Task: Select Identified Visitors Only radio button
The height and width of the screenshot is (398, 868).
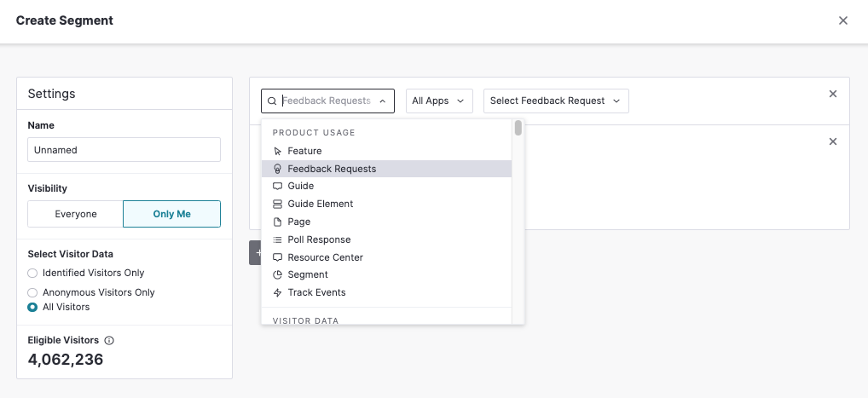Action: point(32,274)
